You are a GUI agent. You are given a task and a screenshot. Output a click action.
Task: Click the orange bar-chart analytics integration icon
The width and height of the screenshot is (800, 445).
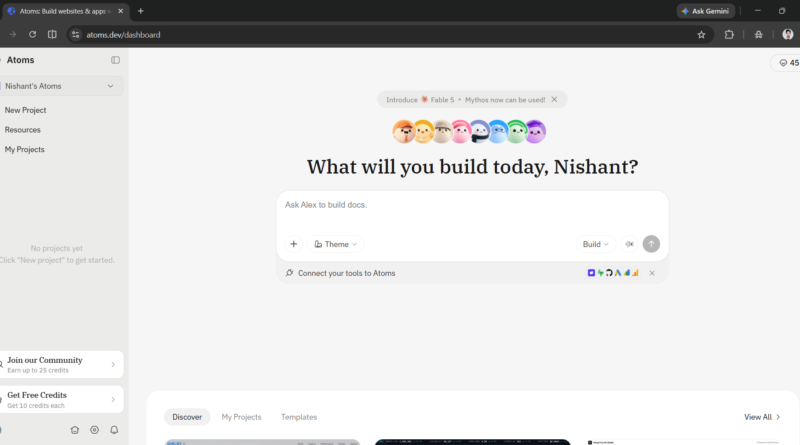636,273
